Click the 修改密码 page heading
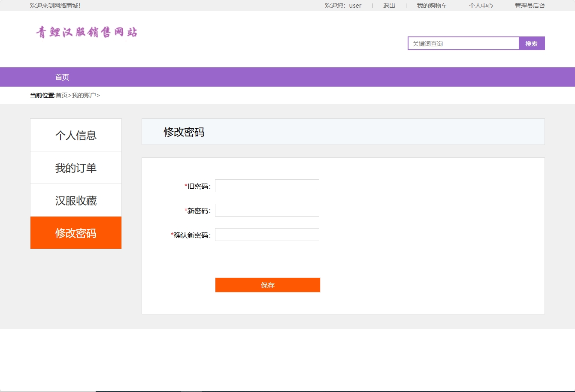 [x=184, y=132]
